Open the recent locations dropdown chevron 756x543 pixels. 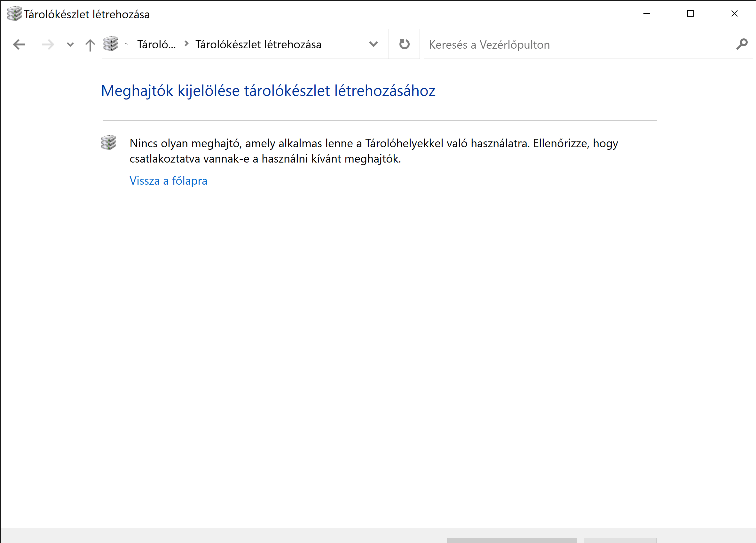(70, 44)
